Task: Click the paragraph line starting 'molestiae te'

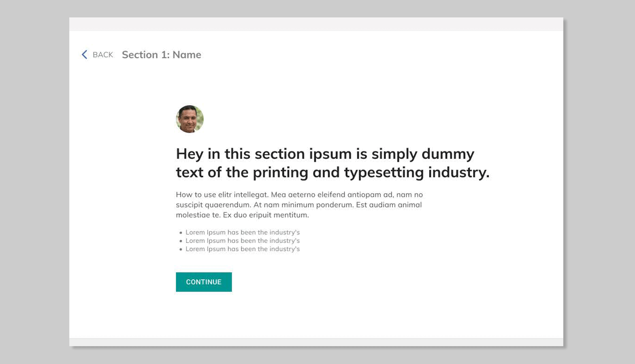Action: click(242, 215)
